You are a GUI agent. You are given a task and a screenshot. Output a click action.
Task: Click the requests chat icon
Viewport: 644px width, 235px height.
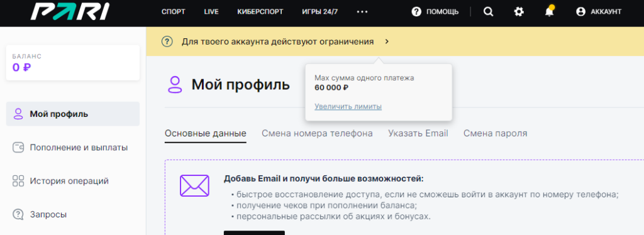pyautogui.click(x=18, y=214)
